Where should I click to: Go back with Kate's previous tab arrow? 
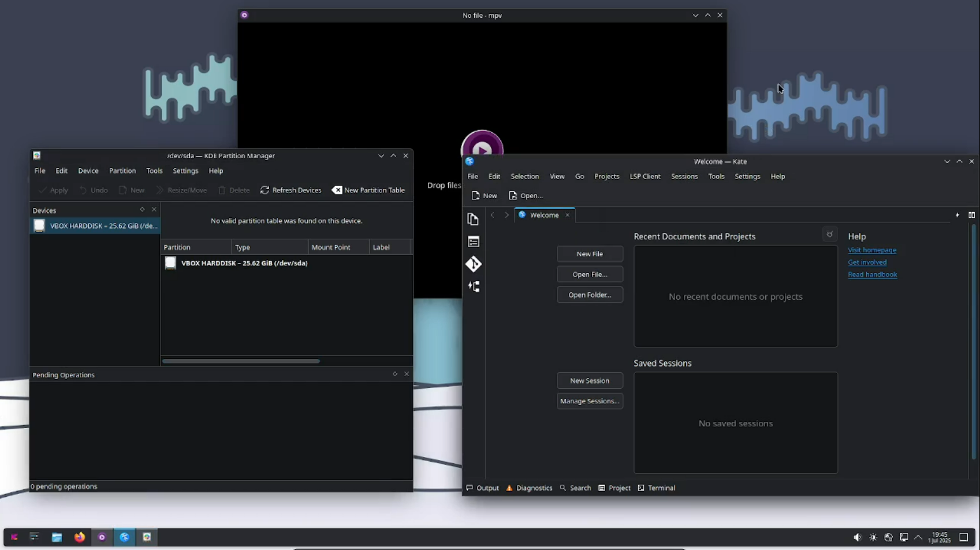coord(493,215)
